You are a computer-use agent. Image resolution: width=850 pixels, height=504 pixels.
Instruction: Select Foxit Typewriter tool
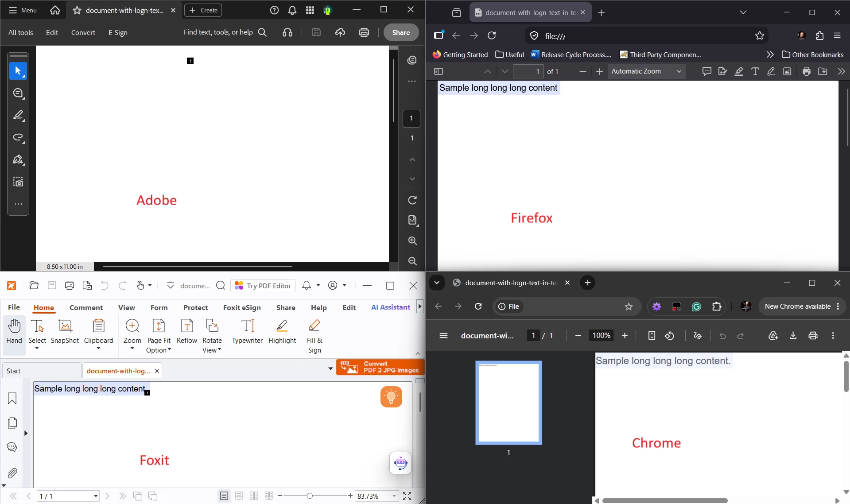(247, 332)
